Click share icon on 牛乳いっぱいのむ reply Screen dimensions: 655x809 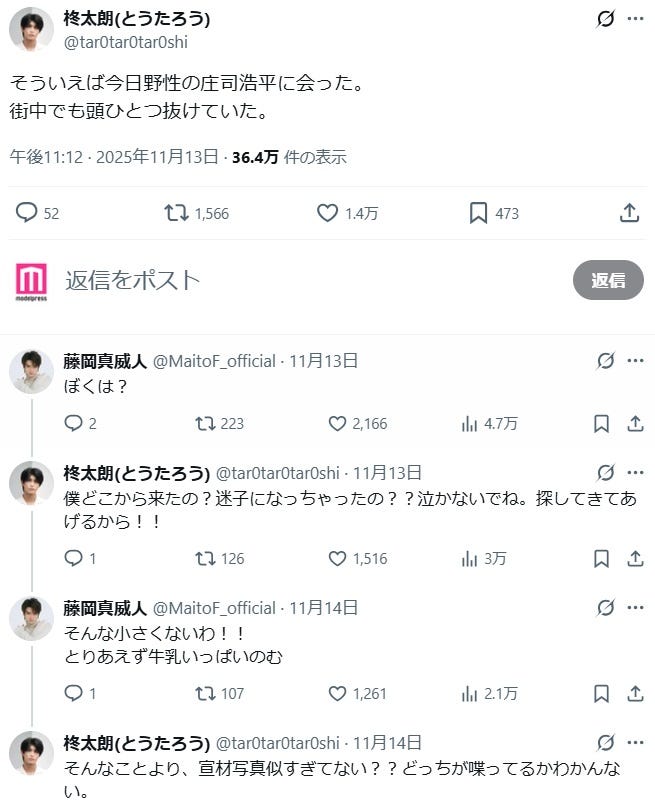[635, 692]
